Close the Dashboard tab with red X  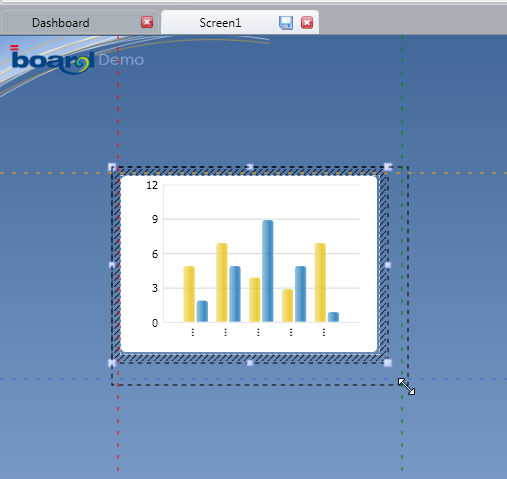point(147,22)
